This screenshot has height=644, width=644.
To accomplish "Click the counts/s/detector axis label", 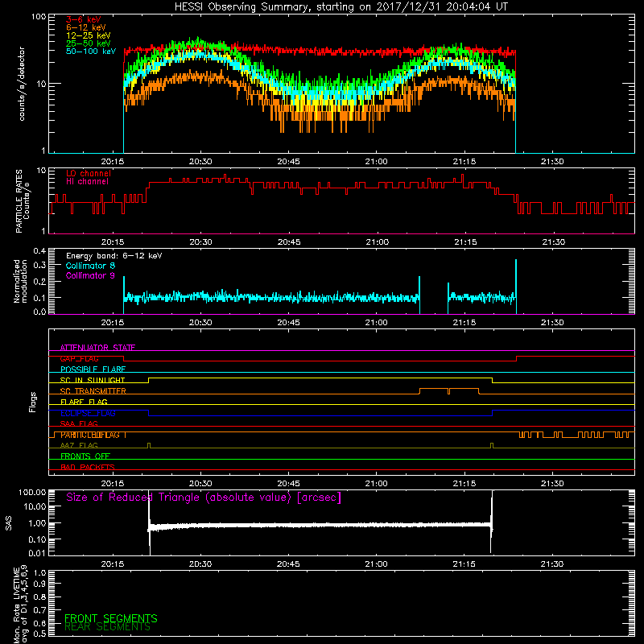I will point(22,84).
